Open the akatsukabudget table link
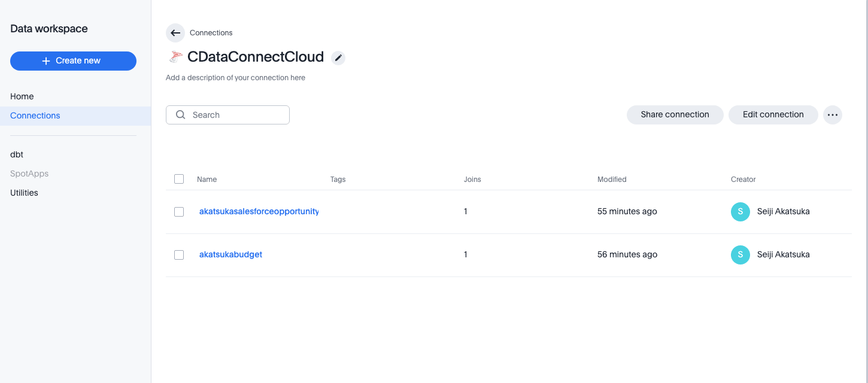868x383 pixels. tap(230, 254)
